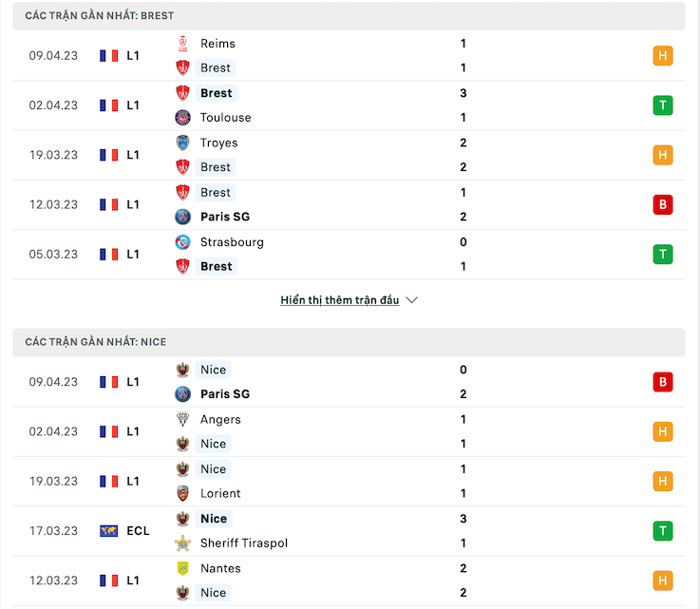
Task: Click green T badge for Brest vs Toulouse
Action: (663, 105)
